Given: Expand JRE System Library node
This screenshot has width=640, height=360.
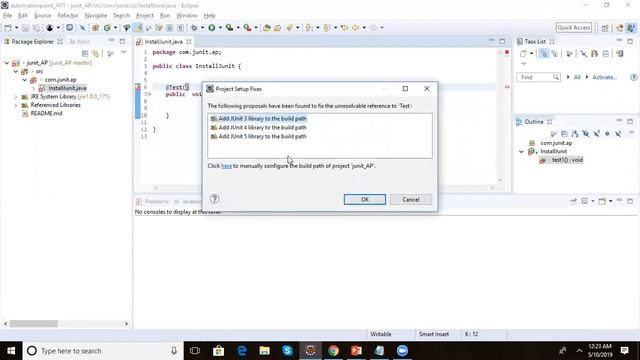Looking at the screenshot, I should pyautogui.click(x=16, y=97).
